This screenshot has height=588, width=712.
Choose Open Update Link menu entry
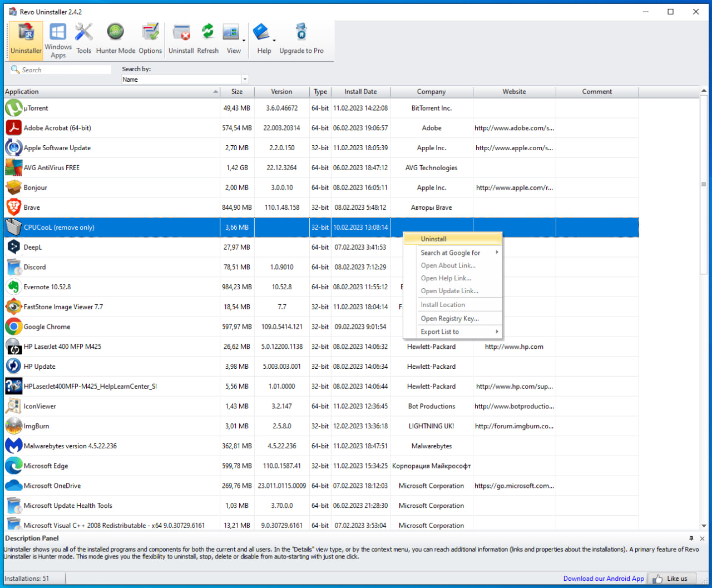click(x=459, y=291)
